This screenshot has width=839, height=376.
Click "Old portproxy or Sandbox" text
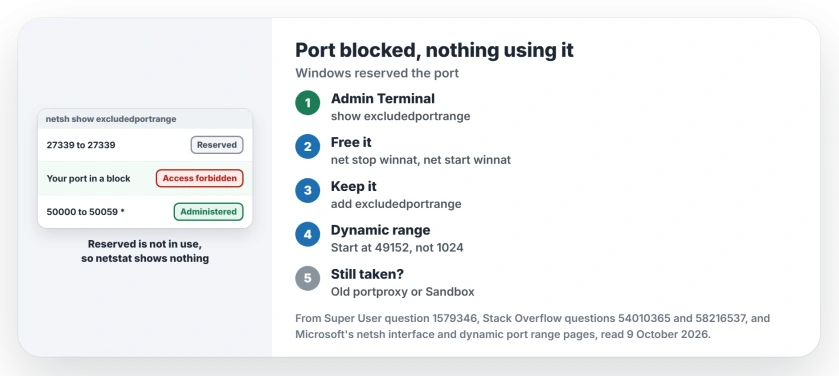[402, 291]
